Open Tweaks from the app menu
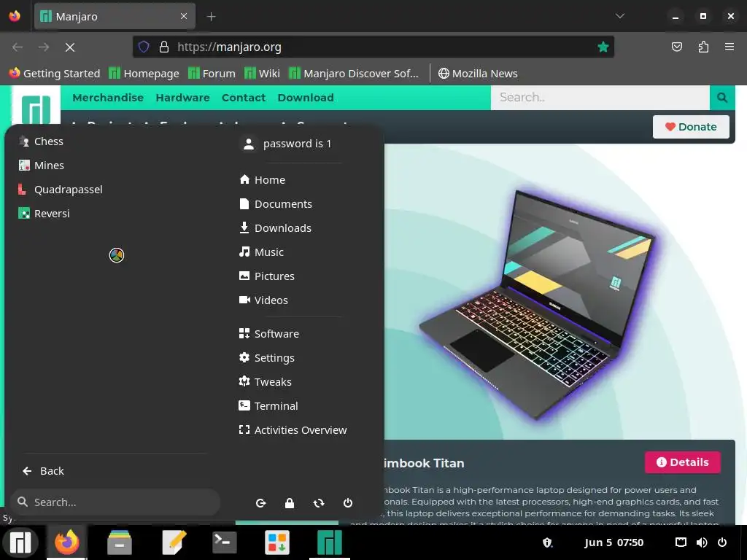The width and height of the screenshot is (747, 560). pyautogui.click(x=265, y=382)
